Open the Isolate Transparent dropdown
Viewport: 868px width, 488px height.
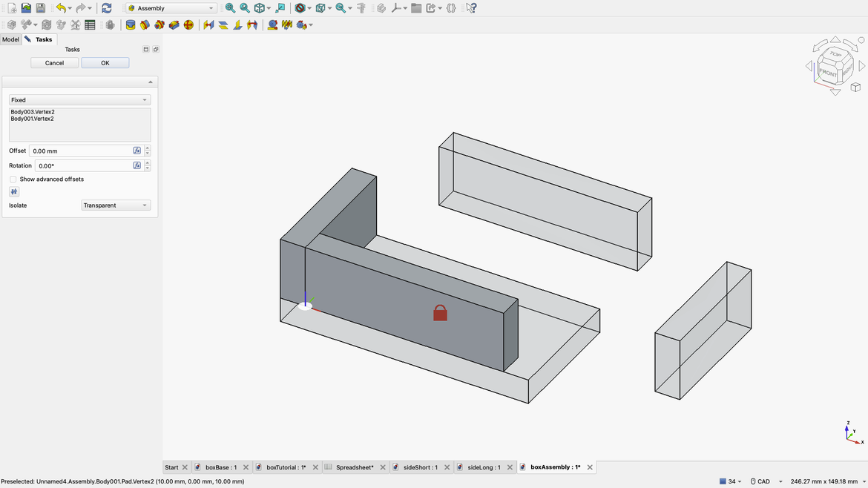point(116,205)
